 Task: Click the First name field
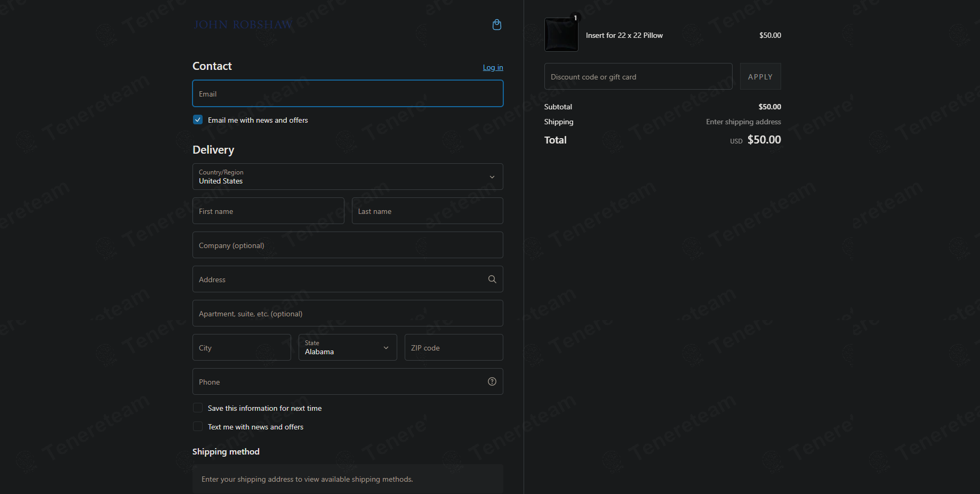(x=268, y=211)
